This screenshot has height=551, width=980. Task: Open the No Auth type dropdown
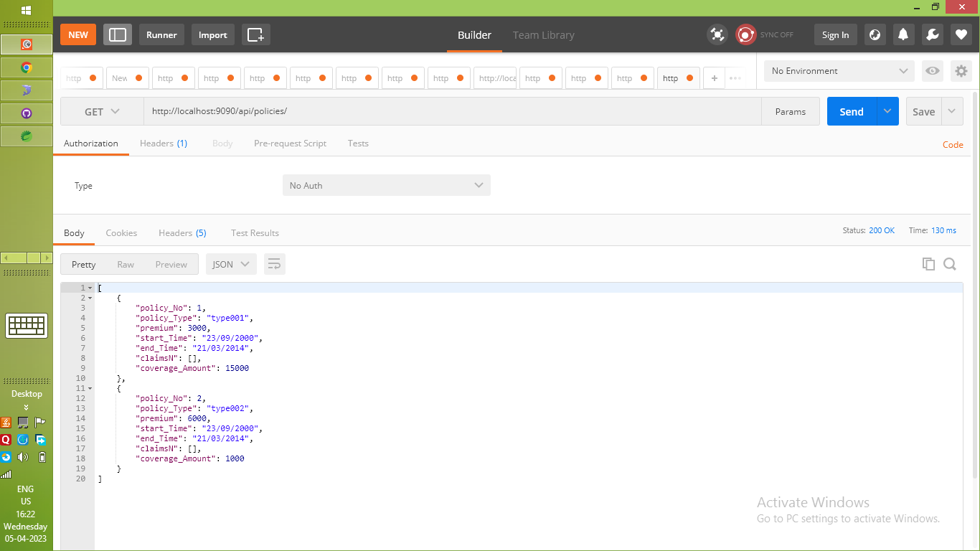click(x=387, y=185)
